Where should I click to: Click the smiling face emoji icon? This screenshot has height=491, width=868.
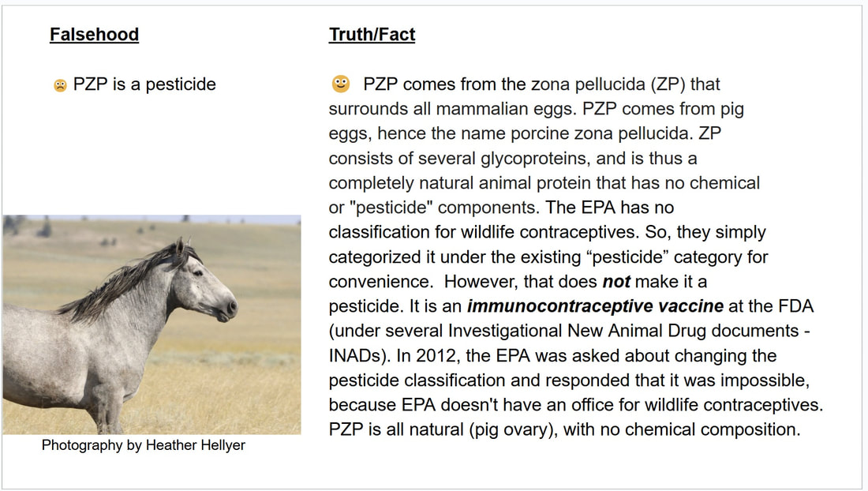click(340, 84)
